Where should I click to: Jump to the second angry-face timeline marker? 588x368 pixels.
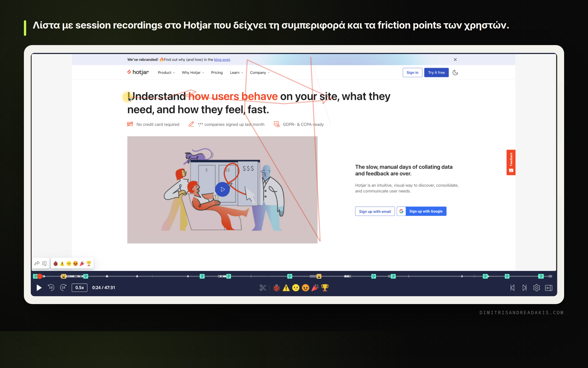click(x=319, y=276)
